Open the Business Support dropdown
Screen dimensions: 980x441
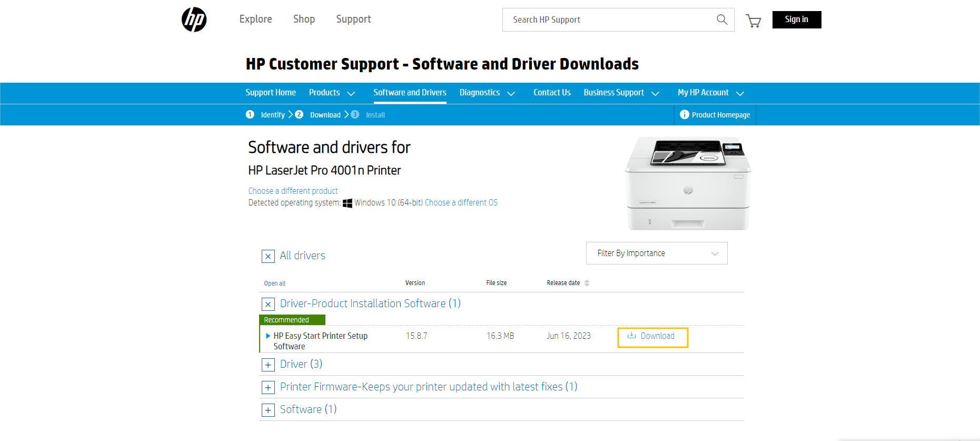coord(621,93)
